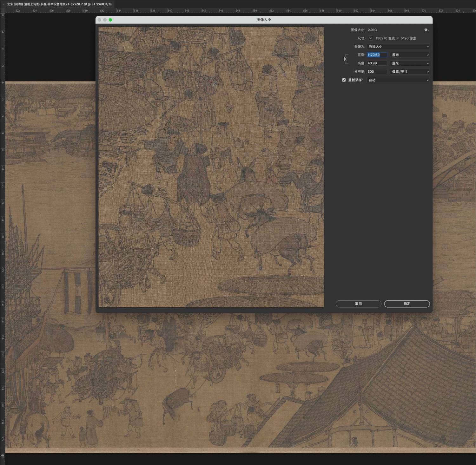Click the preview image in the dialog

point(211,167)
